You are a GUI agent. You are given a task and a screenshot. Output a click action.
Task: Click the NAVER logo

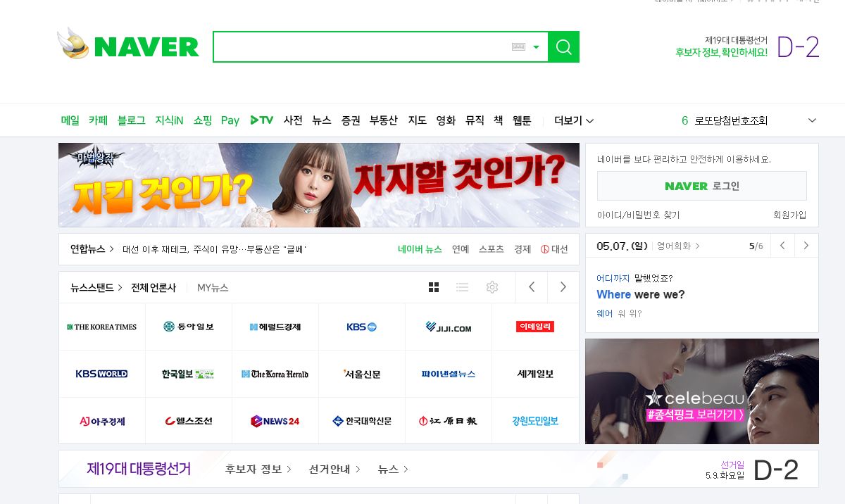point(127,45)
